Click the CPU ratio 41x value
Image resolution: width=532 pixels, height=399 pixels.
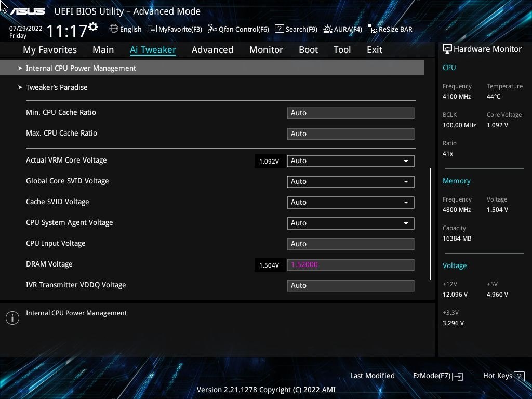click(447, 154)
